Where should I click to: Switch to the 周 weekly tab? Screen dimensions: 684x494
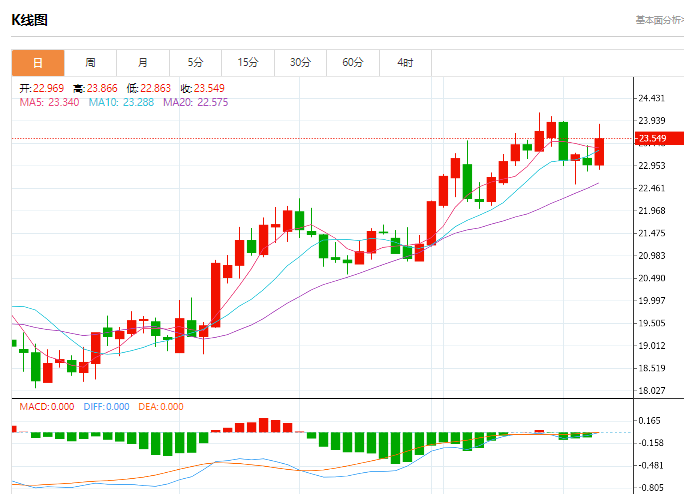click(90, 63)
